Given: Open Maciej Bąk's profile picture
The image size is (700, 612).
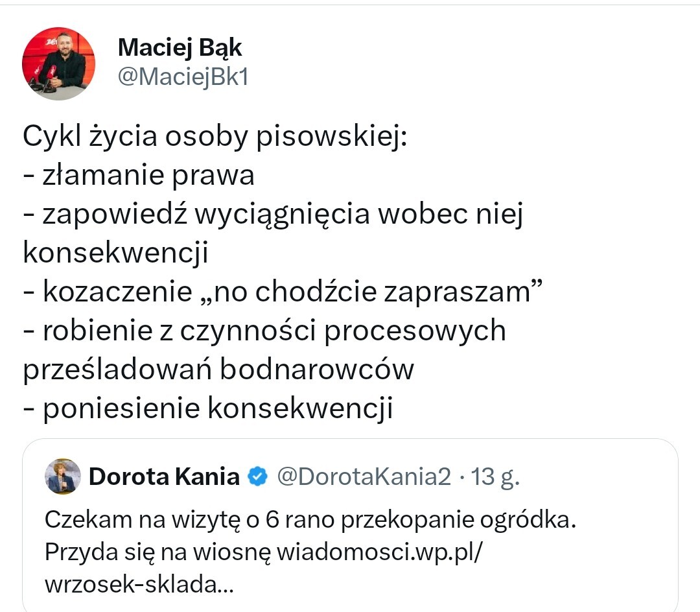Looking at the screenshot, I should coord(58,64).
